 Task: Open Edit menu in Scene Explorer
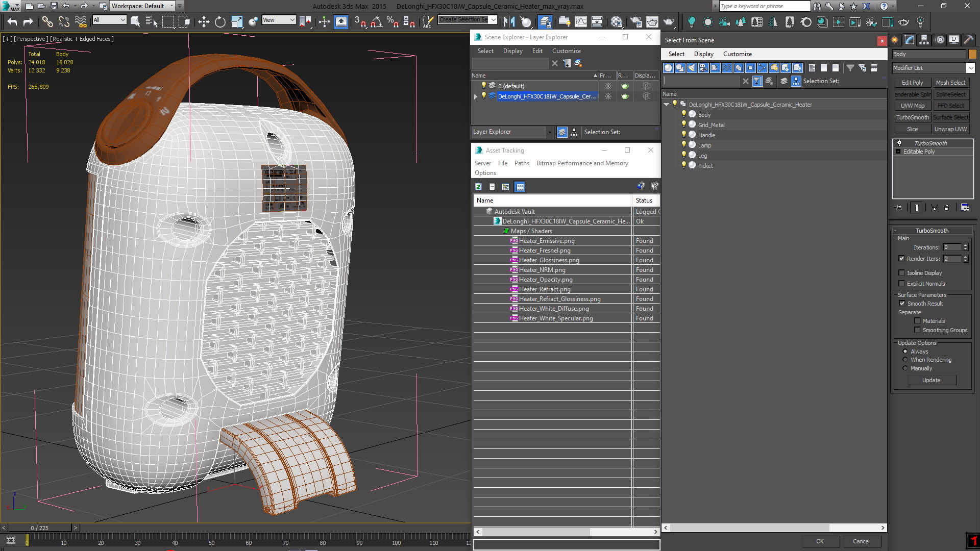point(537,51)
